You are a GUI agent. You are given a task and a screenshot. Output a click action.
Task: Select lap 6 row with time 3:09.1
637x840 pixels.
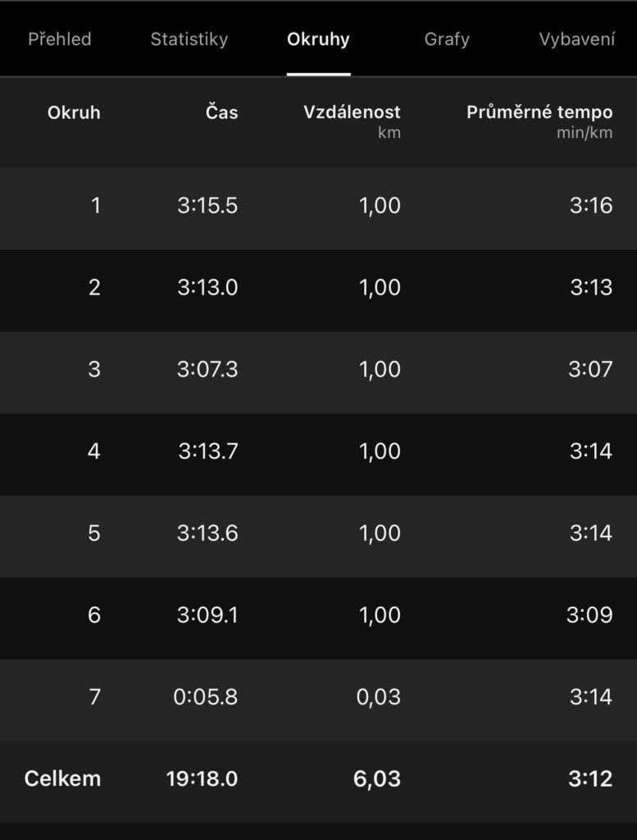point(318,615)
